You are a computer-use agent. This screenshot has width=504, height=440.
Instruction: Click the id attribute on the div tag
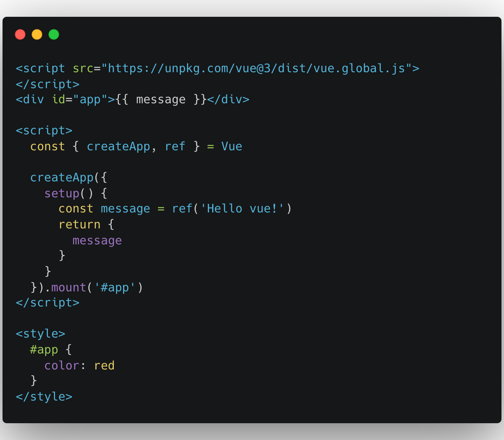58,100
